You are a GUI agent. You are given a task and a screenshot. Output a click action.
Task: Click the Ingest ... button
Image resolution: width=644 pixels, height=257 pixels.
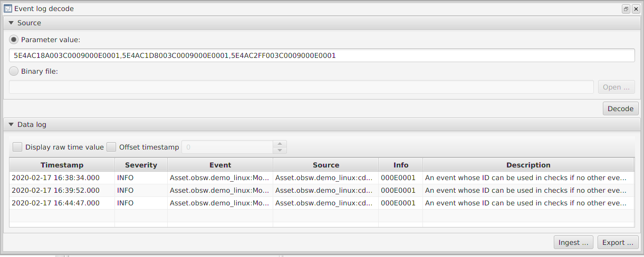(573, 242)
